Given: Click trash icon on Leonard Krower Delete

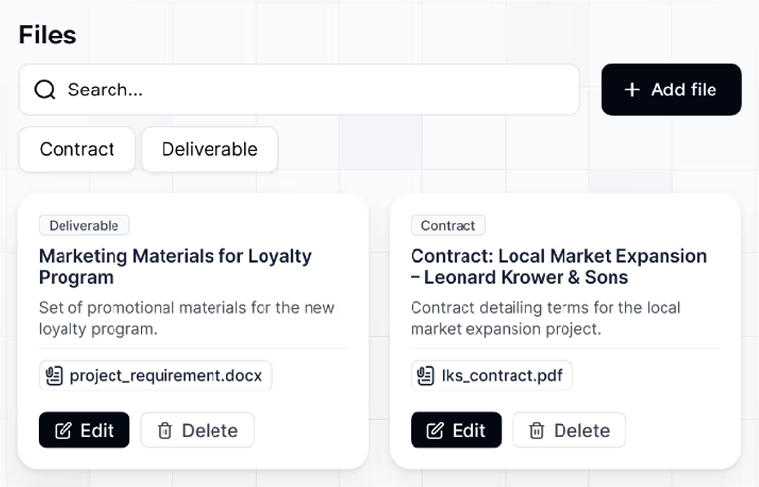Looking at the screenshot, I should coord(537,430).
